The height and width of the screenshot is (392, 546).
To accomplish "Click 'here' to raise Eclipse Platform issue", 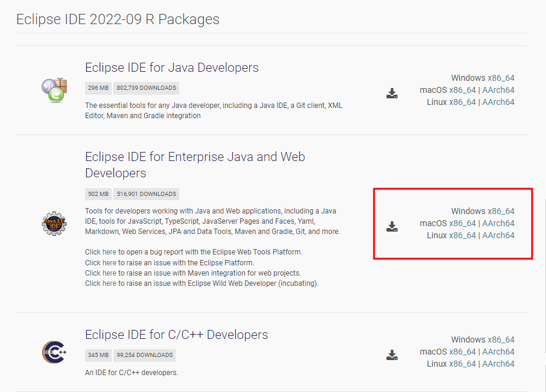I will tap(109, 263).
